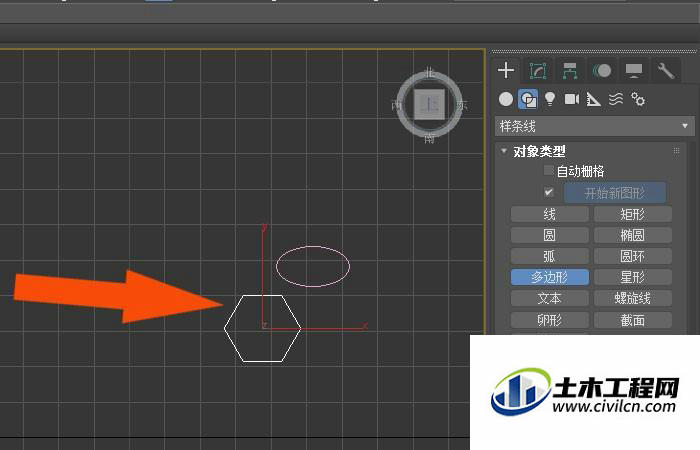The image size is (700, 450).
Task: Select the Geometry sphere category icon
Action: click(x=506, y=99)
